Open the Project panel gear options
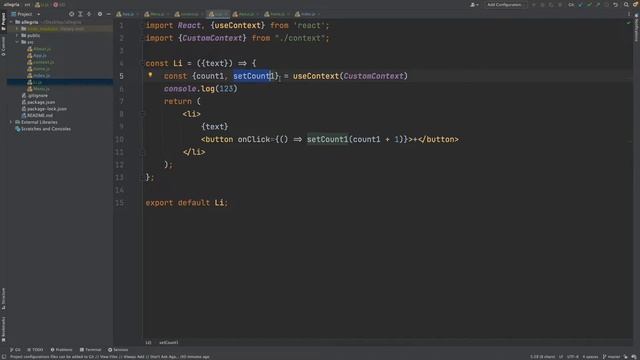The image size is (640, 360). [100, 14]
